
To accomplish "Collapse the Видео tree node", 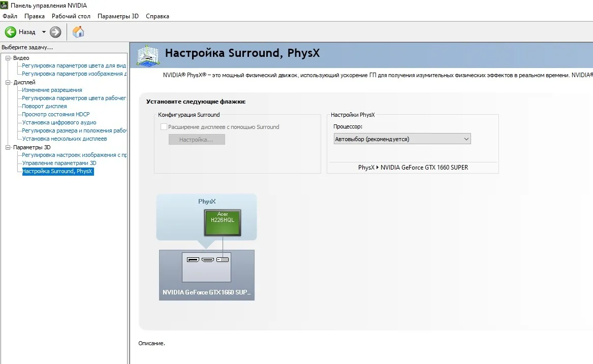I will click(8, 58).
